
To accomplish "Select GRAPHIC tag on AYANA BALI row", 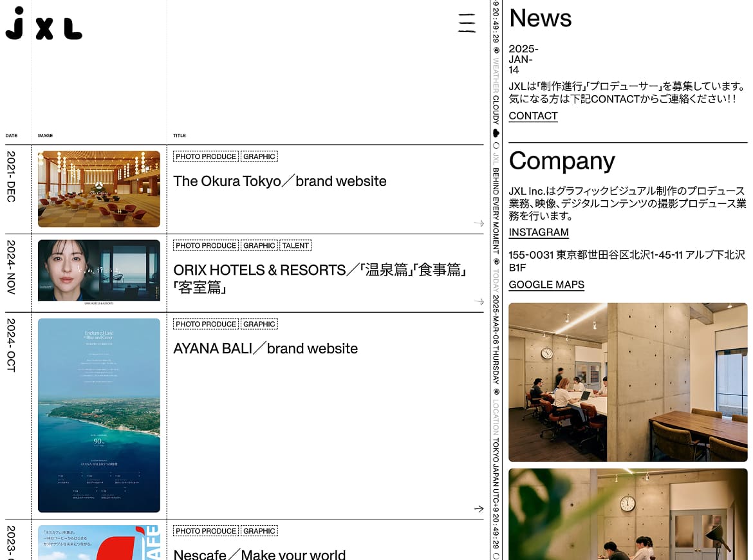I will (259, 324).
